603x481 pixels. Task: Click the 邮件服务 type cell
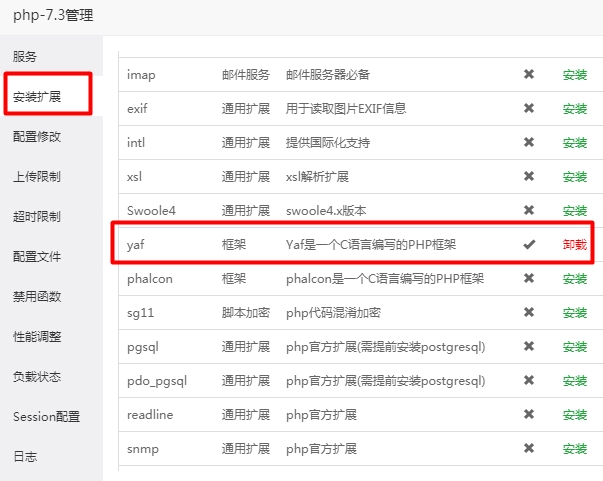[246, 75]
